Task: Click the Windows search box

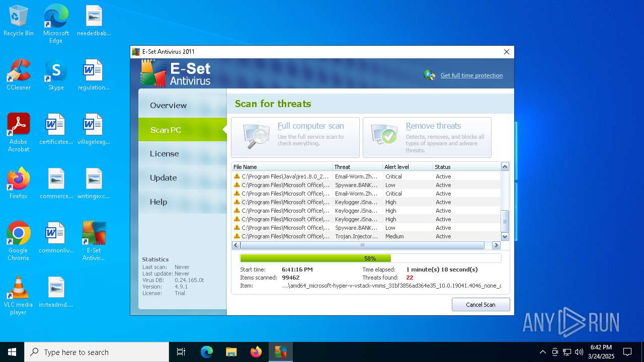Action: tap(97, 352)
